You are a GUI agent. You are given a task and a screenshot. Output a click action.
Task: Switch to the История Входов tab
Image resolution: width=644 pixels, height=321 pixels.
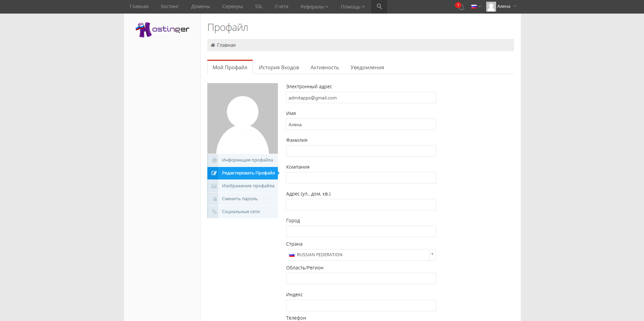click(x=279, y=67)
